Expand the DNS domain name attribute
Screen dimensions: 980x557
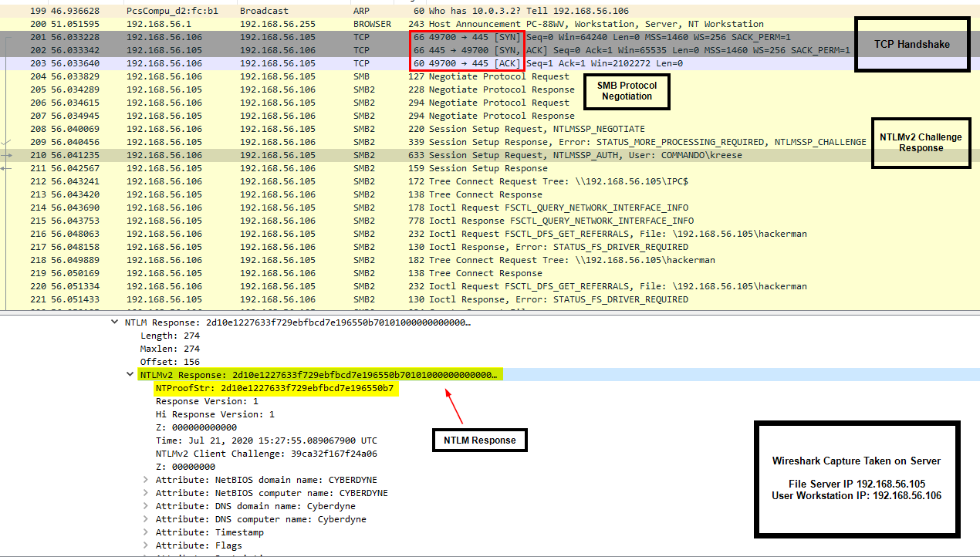coord(145,506)
